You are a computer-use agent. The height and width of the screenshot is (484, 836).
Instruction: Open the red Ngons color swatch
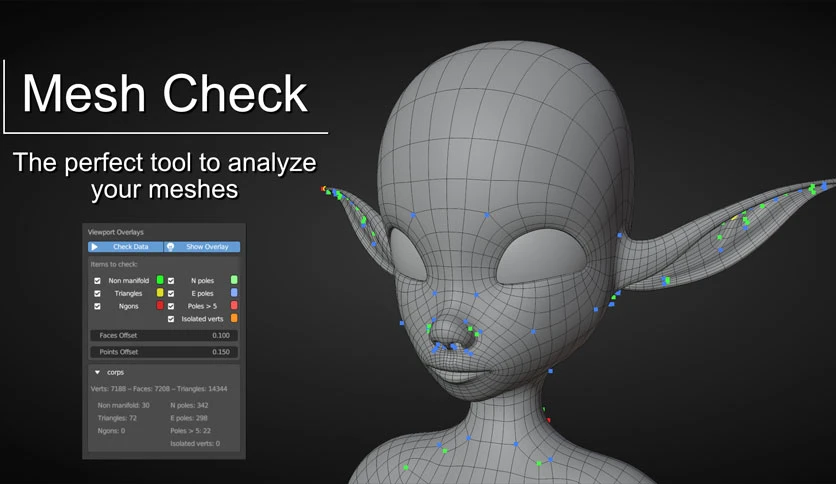[160, 305]
